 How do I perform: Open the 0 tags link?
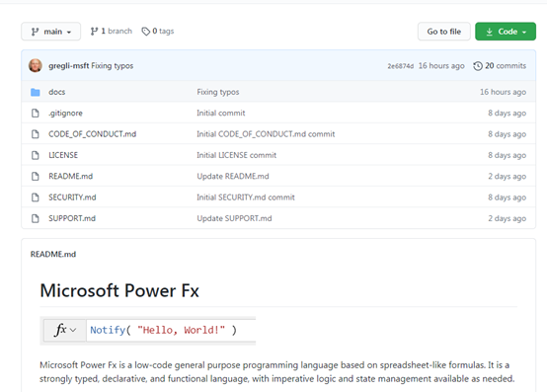click(158, 31)
